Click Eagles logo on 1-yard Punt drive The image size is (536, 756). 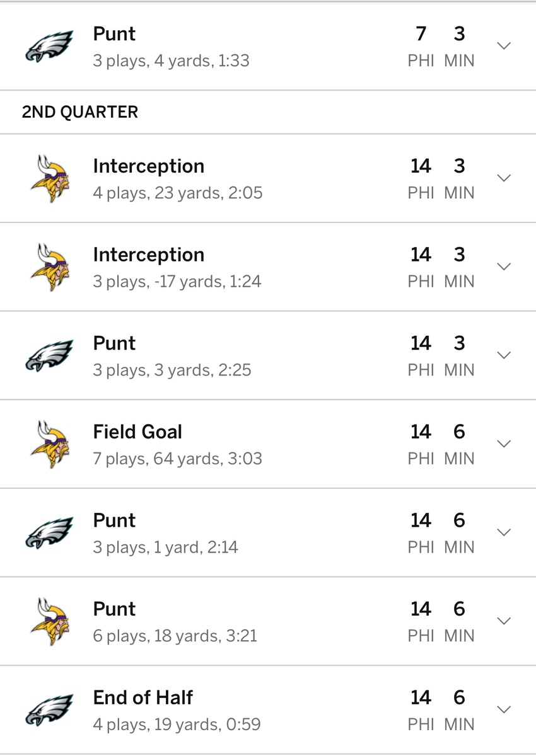tap(49, 532)
